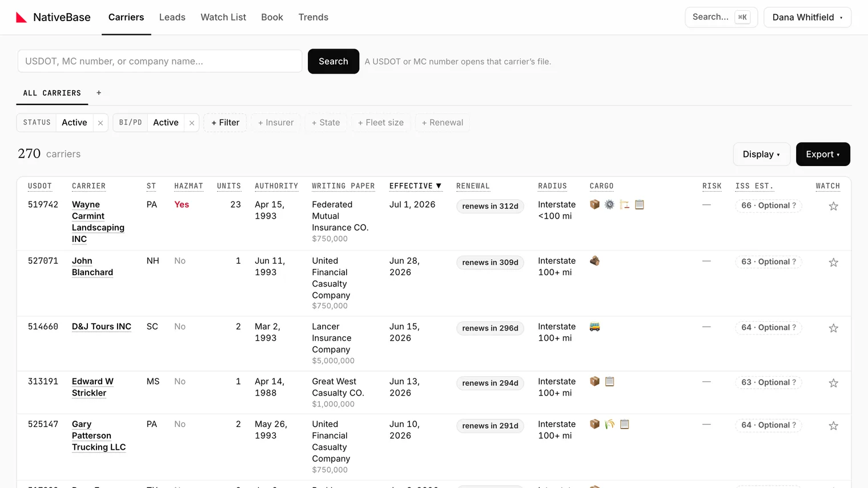Click the 'renews in 291d' badge
Viewport: 868px width, 488px height.
pyautogui.click(x=490, y=426)
